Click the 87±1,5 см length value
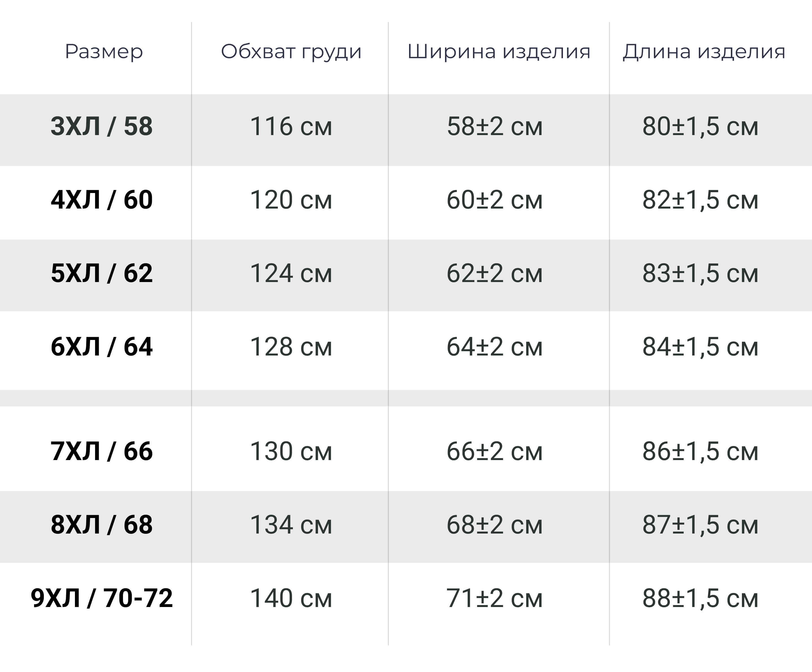 click(700, 524)
